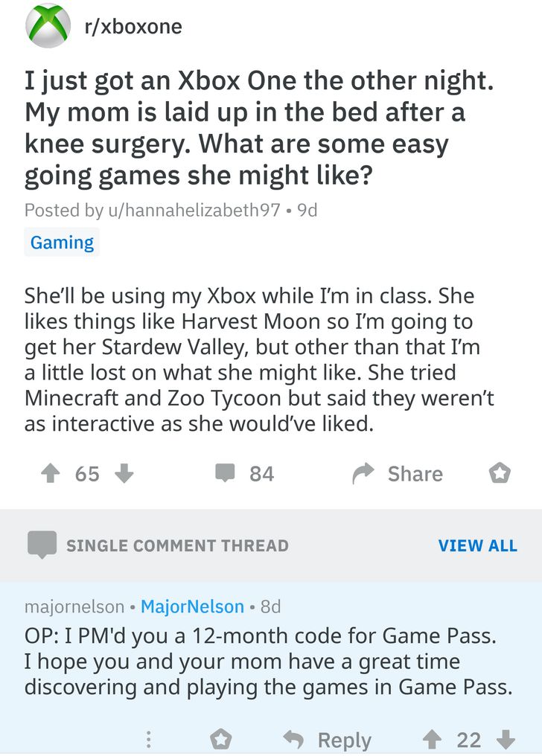The image size is (542, 756).
Task: Open the post's 84 comments
Action: 245,474
